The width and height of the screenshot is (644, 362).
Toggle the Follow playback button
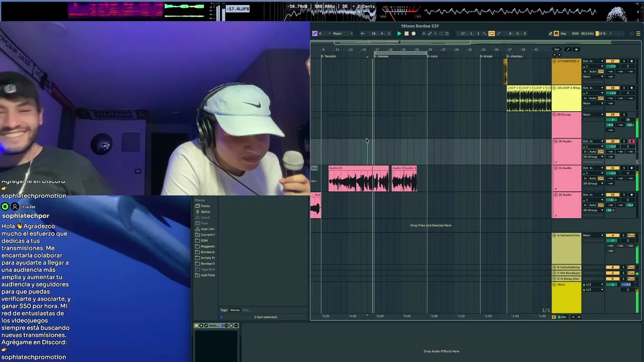point(363,34)
